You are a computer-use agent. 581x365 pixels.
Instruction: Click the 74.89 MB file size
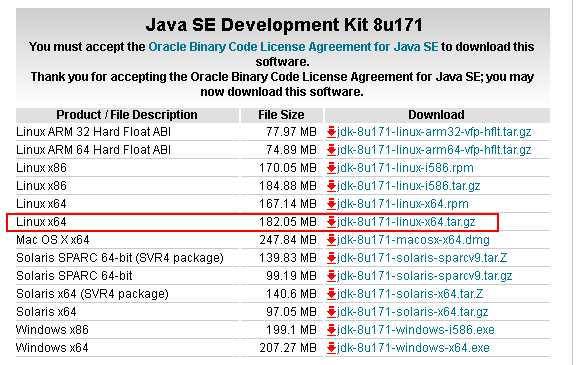click(x=291, y=150)
